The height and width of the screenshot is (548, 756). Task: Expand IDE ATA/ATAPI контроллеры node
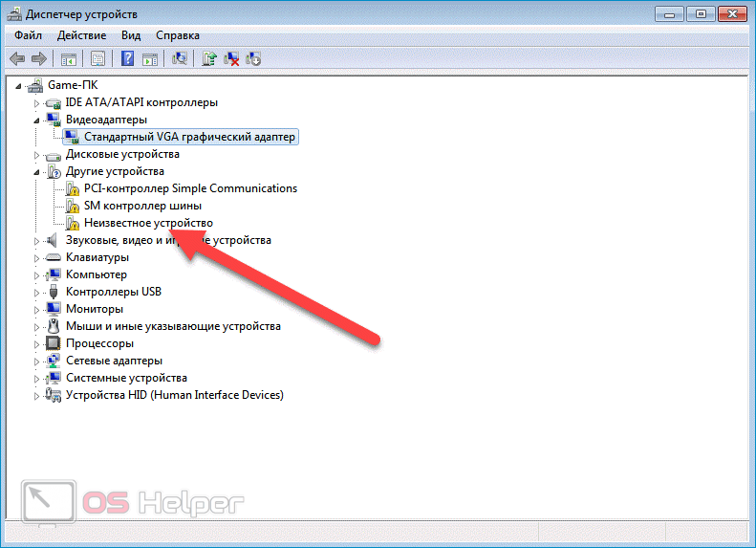36,103
